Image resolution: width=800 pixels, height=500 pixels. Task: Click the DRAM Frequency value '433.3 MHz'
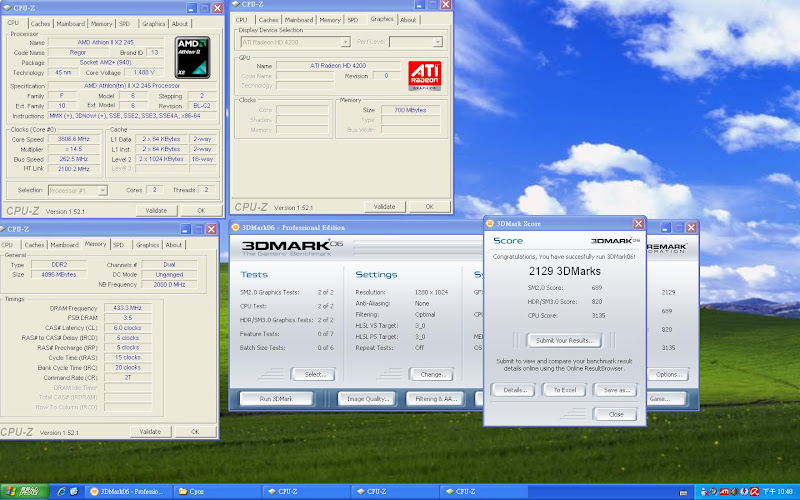pyautogui.click(x=128, y=308)
